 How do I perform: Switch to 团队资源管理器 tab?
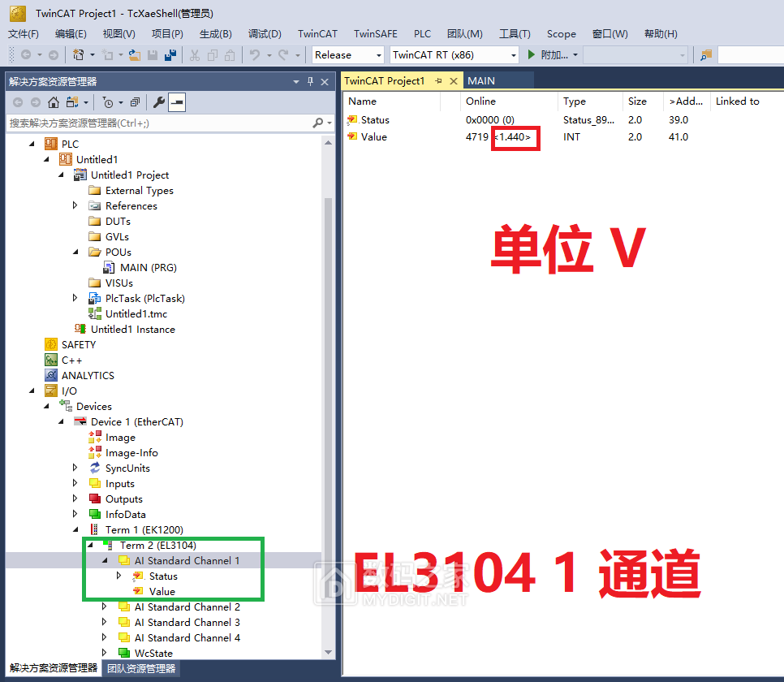141,668
